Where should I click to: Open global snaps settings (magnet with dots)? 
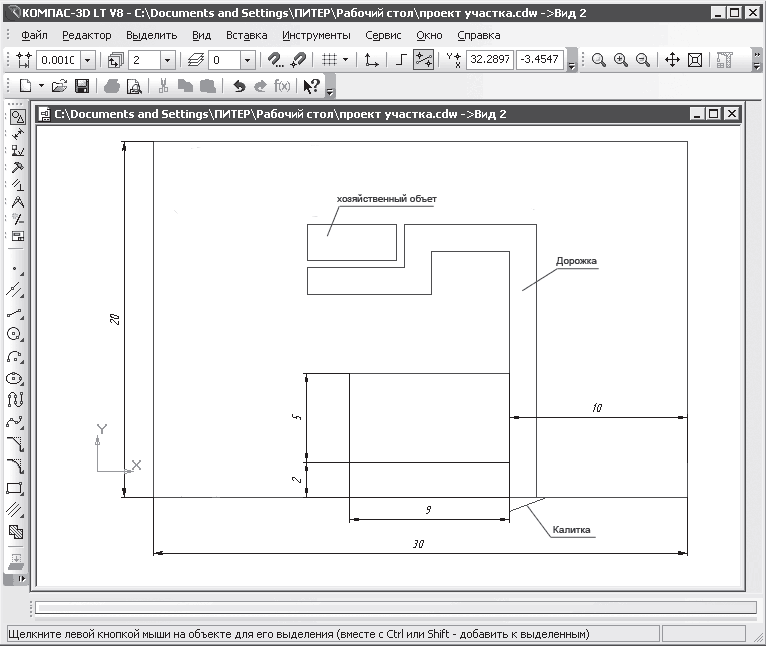click(276, 60)
